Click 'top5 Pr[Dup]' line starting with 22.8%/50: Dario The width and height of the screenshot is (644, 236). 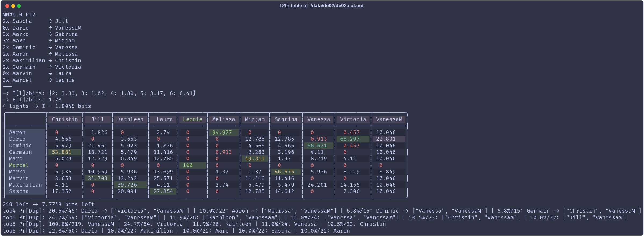coord(176,231)
